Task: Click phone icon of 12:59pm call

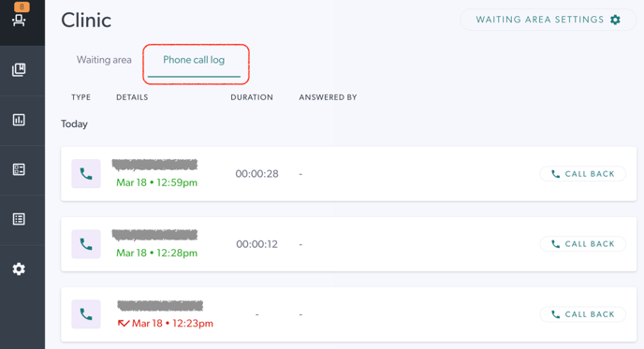Action: point(86,174)
